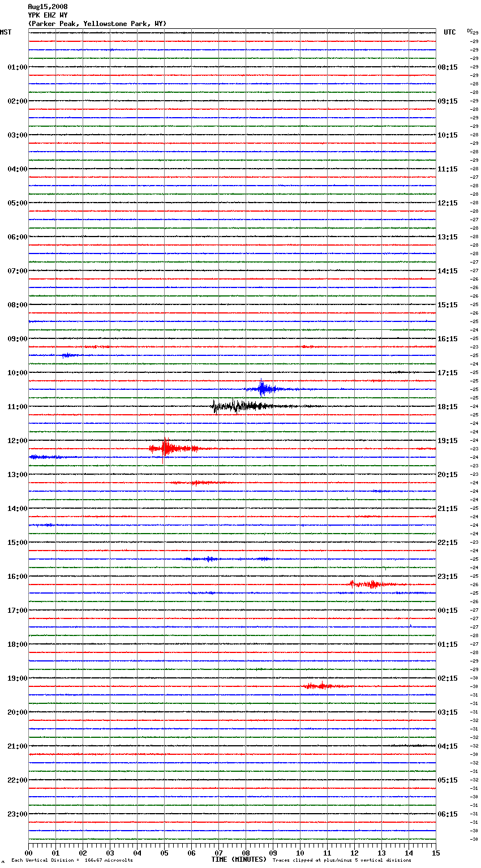This screenshot has width=481, height=868.
Task: Select the '01:00' MST time label
Action: click(x=18, y=67)
